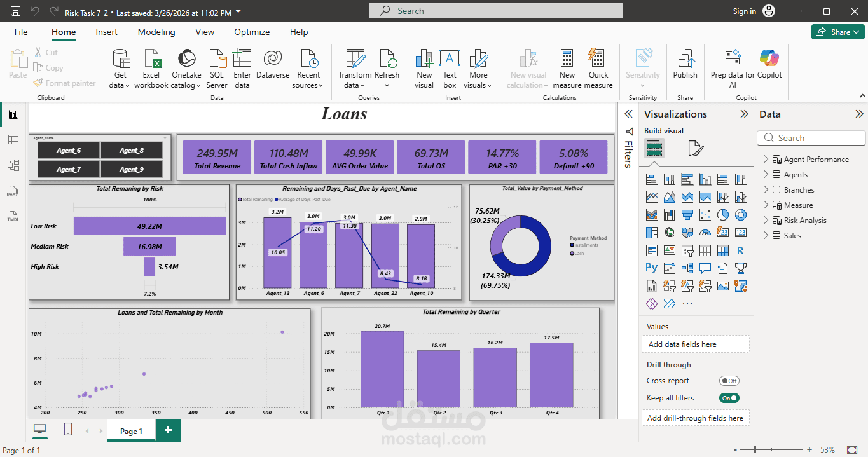Select Agent_7 in the slicer
This screenshot has height=457, width=868.
(x=69, y=169)
